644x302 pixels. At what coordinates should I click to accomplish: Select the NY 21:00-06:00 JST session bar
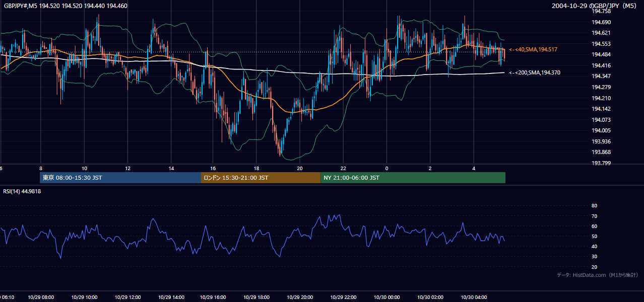(x=413, y=178)
